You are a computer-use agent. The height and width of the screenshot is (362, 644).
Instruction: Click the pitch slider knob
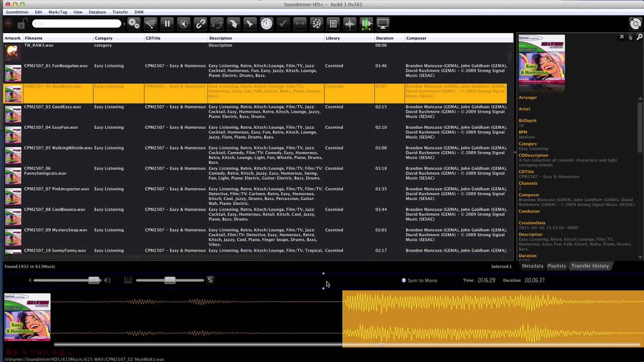(170, 280)
